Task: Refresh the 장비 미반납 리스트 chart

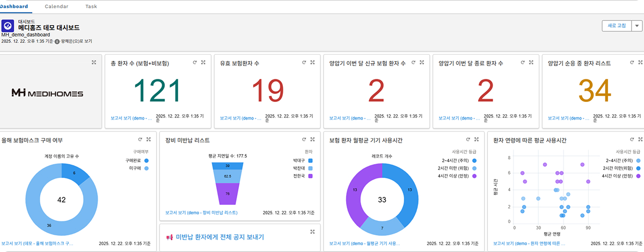Action: (x=304, y=139)
